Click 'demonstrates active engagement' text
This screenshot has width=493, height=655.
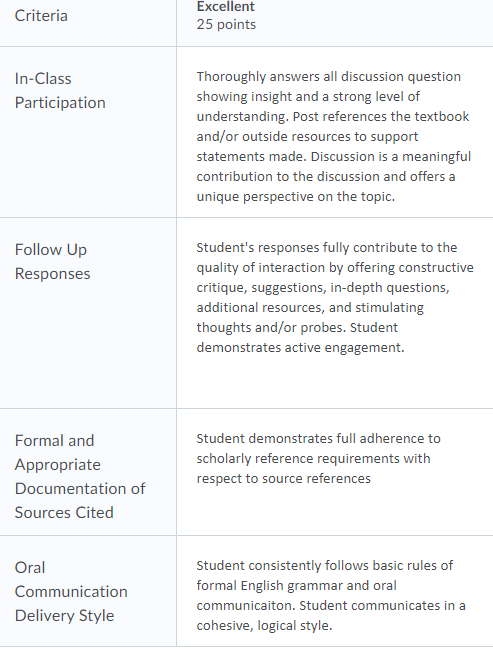[x=300, y=348]
